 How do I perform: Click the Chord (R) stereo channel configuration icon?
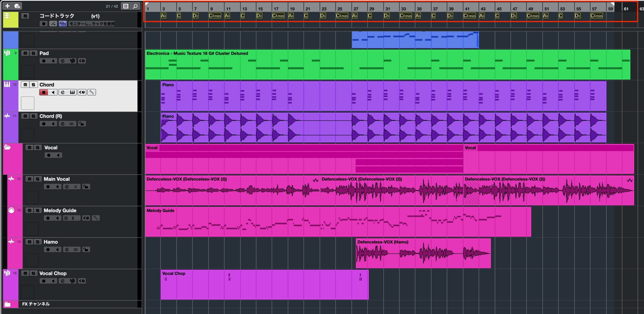[x=72, y=124]
